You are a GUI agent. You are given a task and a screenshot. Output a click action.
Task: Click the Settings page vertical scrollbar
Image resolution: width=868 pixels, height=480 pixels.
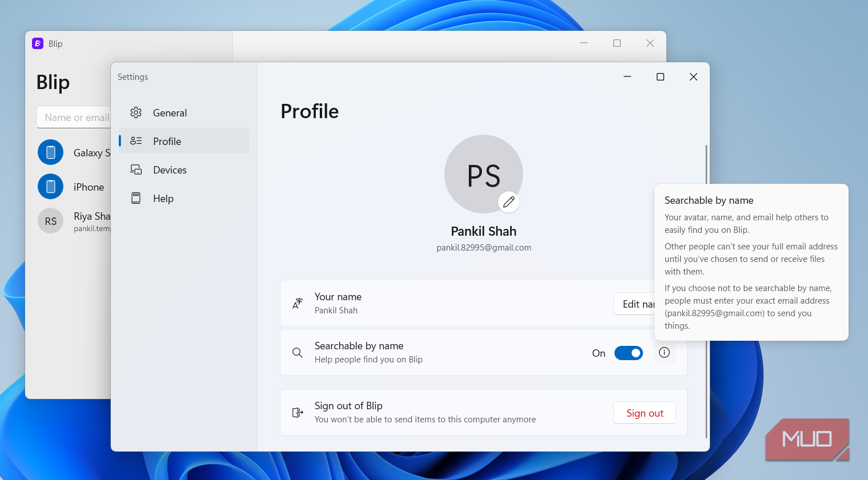[706, 291]
